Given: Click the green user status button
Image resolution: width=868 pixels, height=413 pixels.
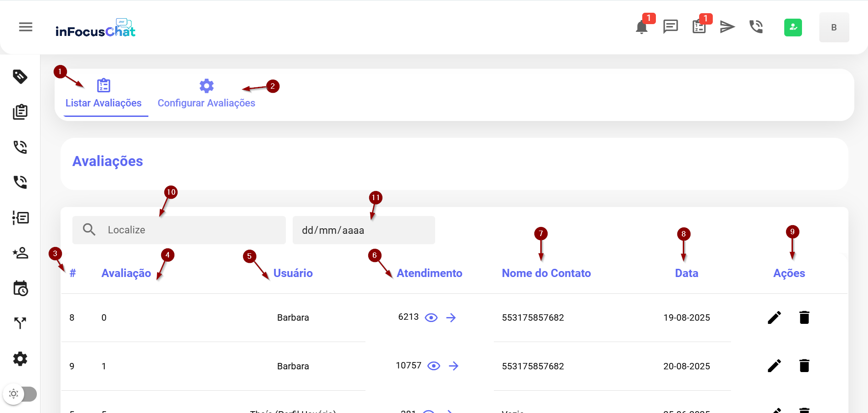Looking at the screenshot, I should pos(793,27).
